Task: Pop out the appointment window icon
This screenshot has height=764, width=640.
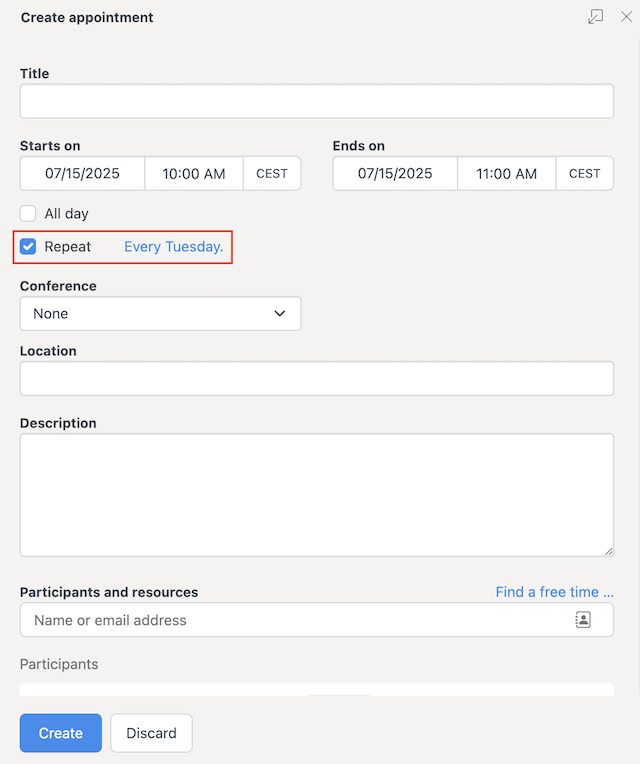Action: (595, 17)
